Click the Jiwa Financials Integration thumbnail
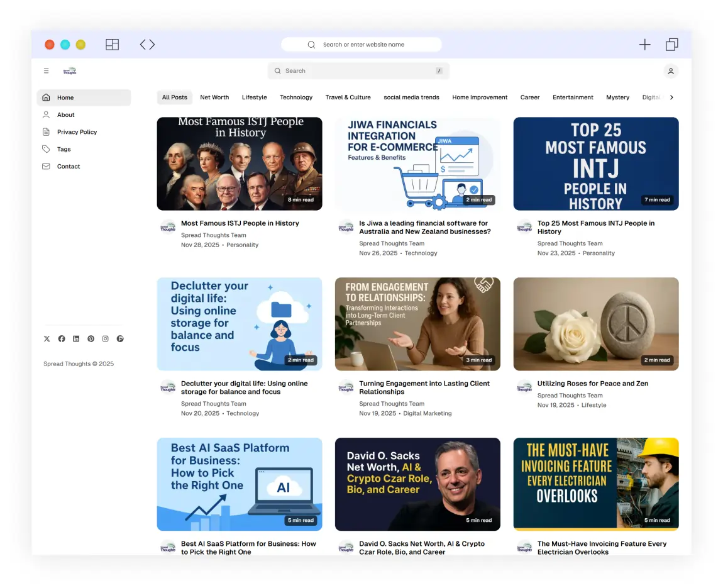Screen dimensions: 723x588 coord(417,164)
